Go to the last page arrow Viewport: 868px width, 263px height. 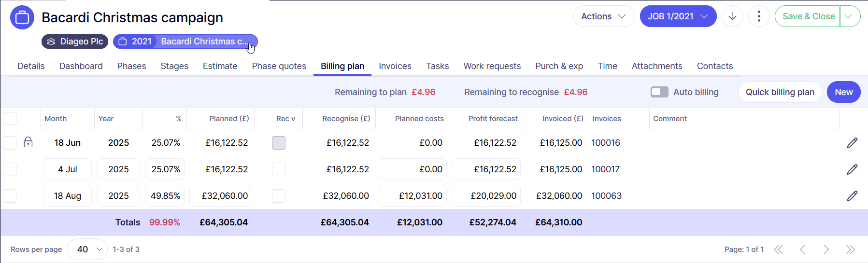pyautogui.click(x=850, y=249)
